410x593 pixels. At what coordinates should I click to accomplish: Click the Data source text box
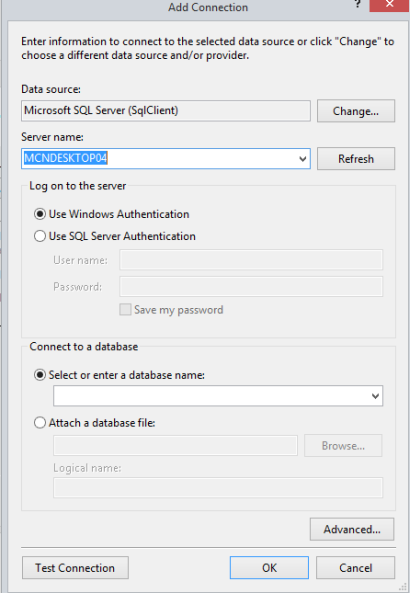[x=166, y=111]
